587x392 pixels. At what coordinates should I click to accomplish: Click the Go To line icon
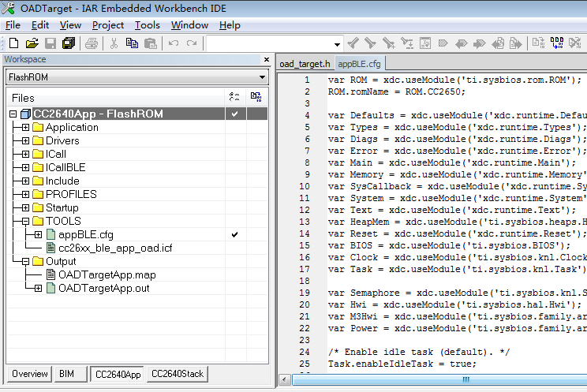pyautogui.click(x=425, y=43)
